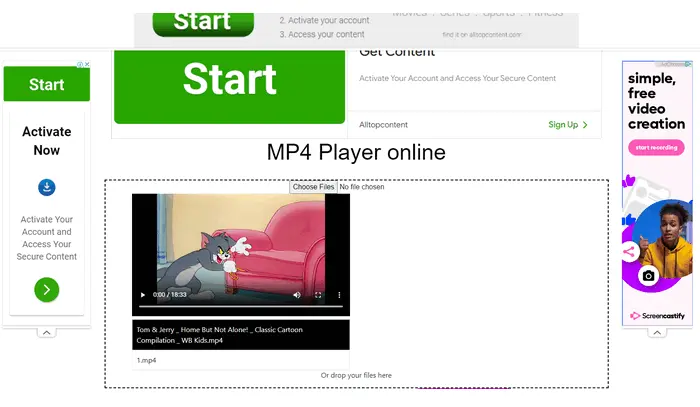Enter fullscreen mode on the video player
Viewport: 700px width, 407px height.
click(x=319, y=295)
